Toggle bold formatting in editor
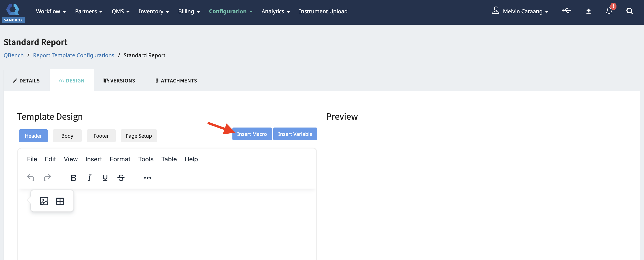The width and height of the screenshot is (644, 260). (73, 178)
